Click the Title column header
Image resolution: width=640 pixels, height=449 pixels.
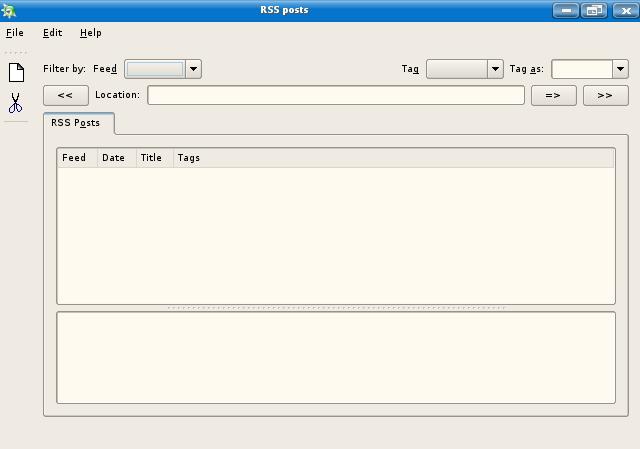pos(153,158)
